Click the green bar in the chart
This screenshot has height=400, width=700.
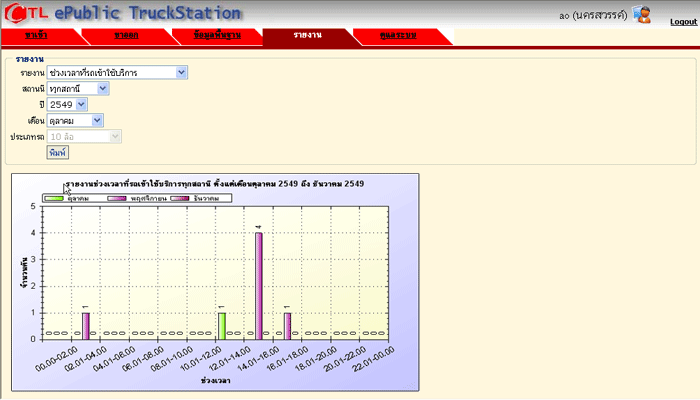click(221, 326)
